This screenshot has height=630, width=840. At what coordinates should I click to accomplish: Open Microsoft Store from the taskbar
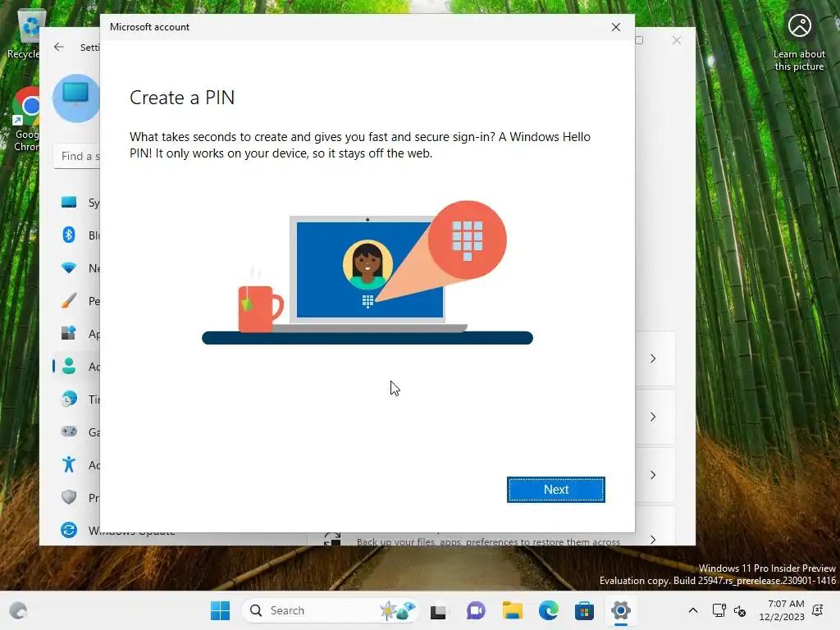pyautogui.click(x=584, y=610)
